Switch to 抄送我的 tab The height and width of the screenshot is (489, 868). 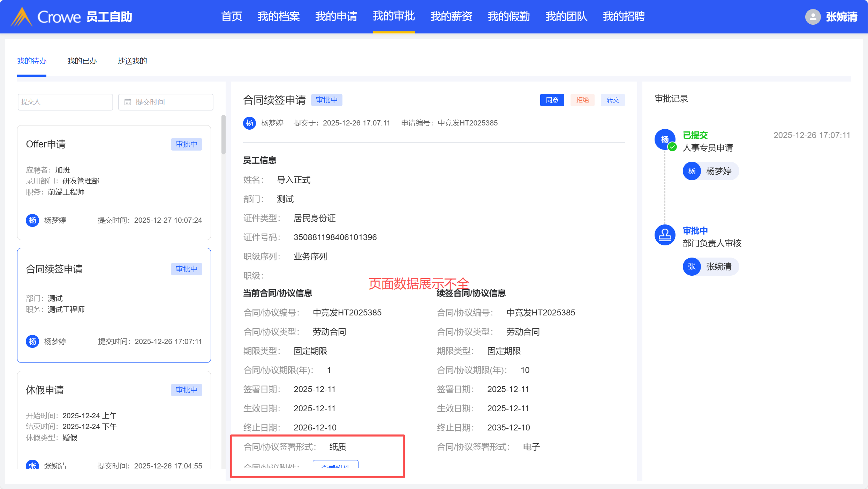(132, 61)
